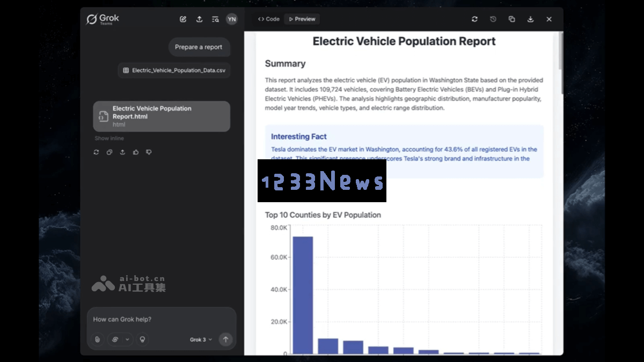Click the Summary heading

(285, 63)
